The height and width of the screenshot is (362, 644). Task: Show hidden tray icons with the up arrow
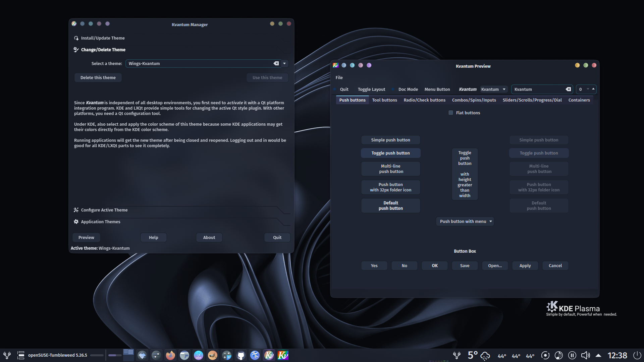598,355
